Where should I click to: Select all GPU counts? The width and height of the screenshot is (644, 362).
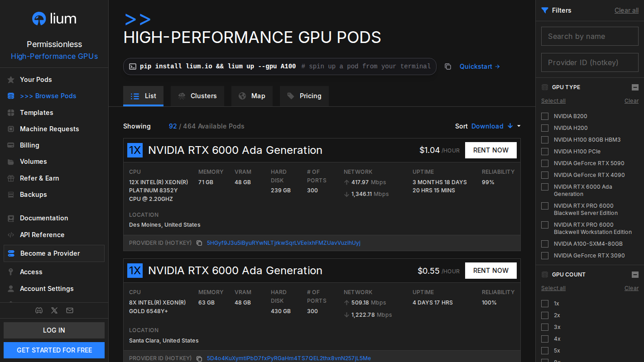pyautogui.click(x=553, y=288)
